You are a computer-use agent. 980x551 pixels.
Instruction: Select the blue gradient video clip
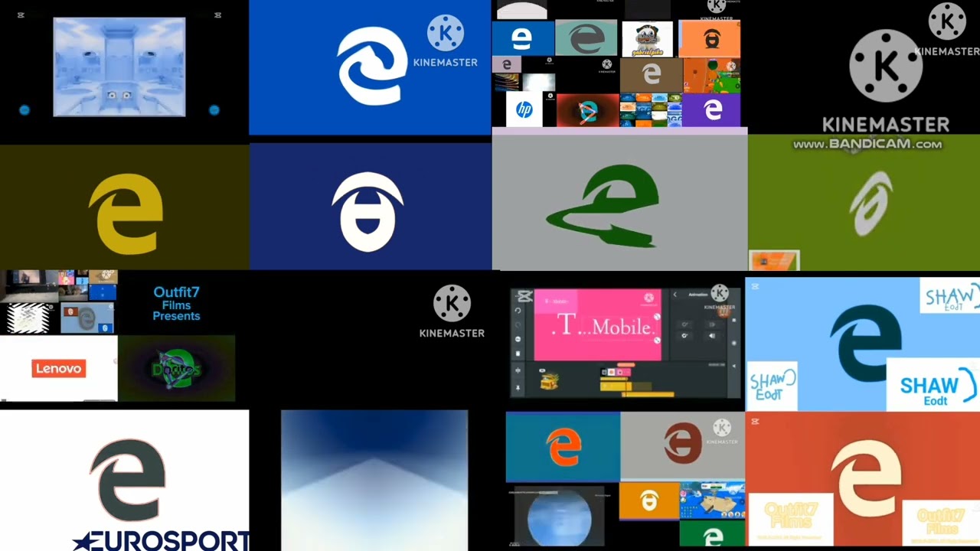374,480
